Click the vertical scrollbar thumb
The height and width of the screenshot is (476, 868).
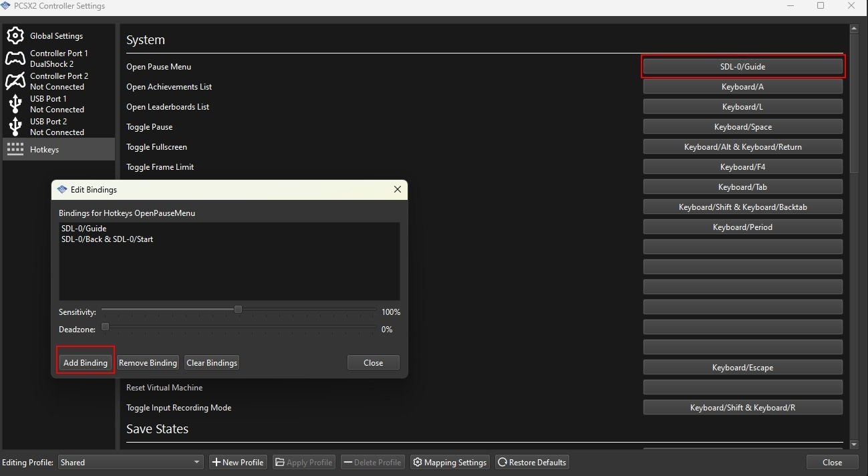tap(854, 104)
